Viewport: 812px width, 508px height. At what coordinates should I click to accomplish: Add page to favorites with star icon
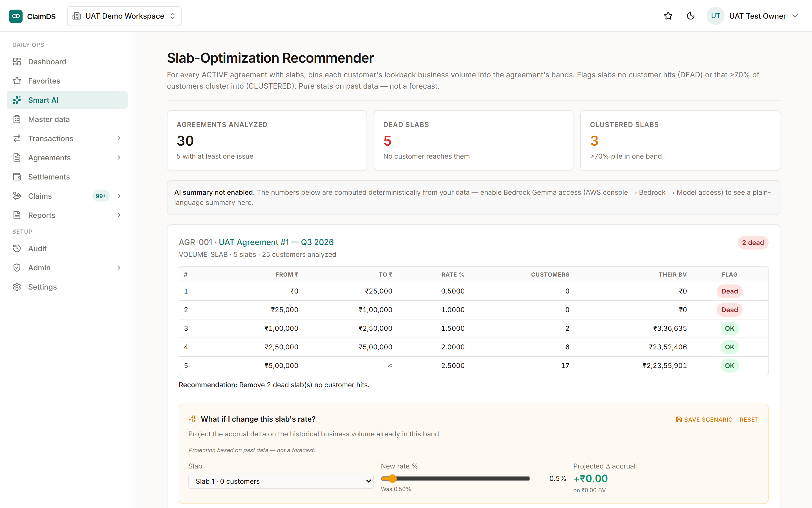pos(668,16)
